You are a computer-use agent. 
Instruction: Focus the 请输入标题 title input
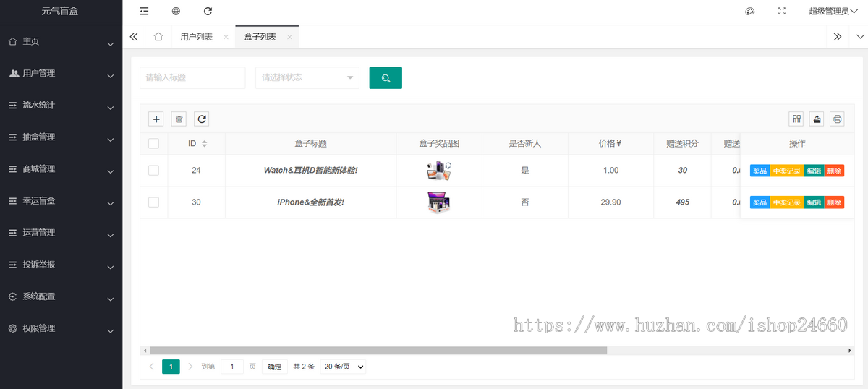(x=192, y=77)
